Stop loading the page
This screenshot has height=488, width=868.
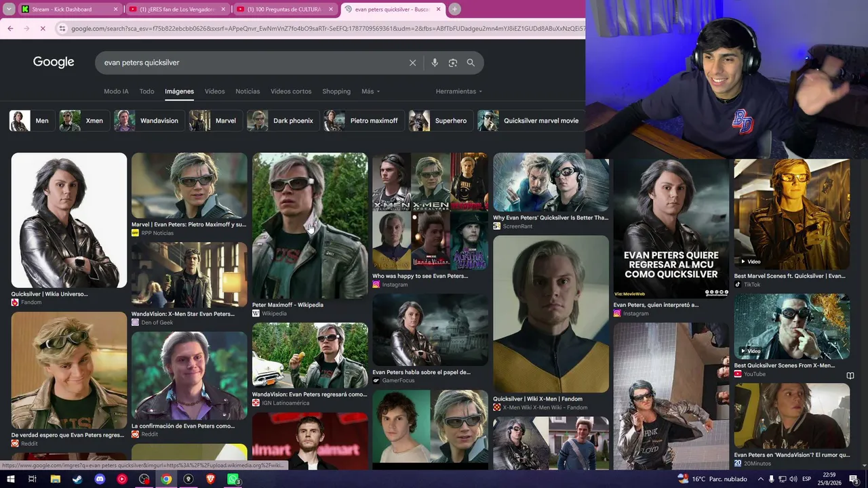click(x=42, y=28)
